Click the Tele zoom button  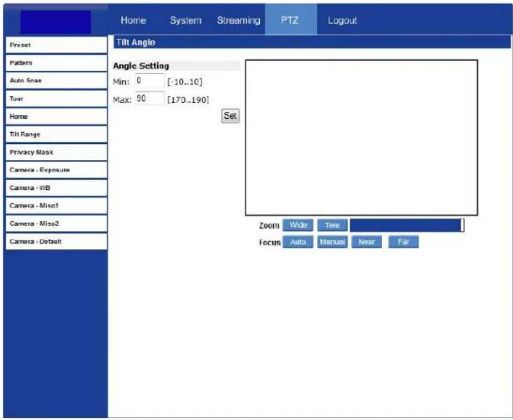click(x=332, y=225)
